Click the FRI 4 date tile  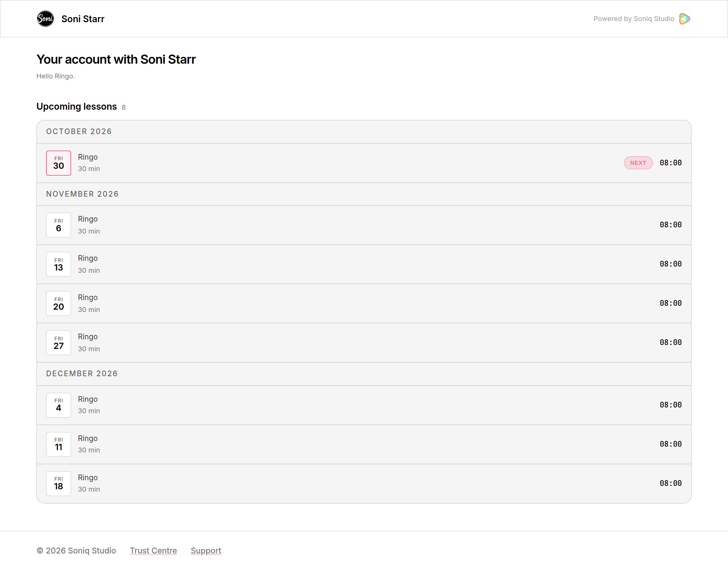pyautogui.click(x=59, y=405)
